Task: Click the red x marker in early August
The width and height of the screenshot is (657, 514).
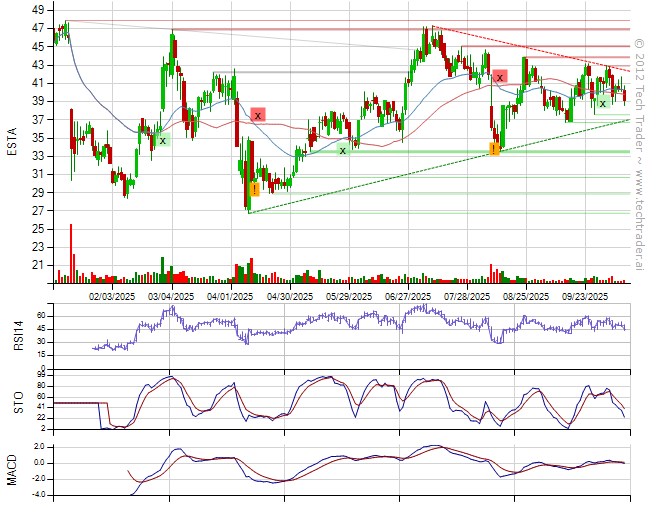Action: click(500, 77)
